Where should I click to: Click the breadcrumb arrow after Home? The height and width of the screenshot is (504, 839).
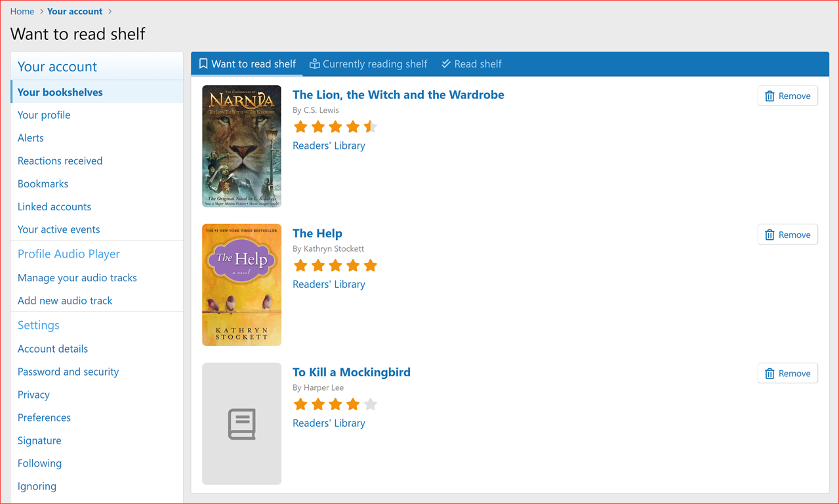(41, 12)
